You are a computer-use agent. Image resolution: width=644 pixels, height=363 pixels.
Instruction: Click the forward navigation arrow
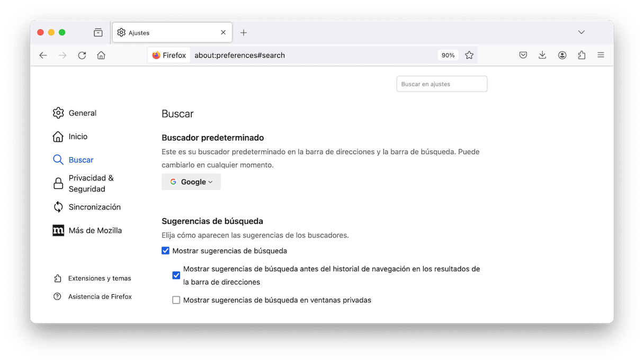pos(62,55)
